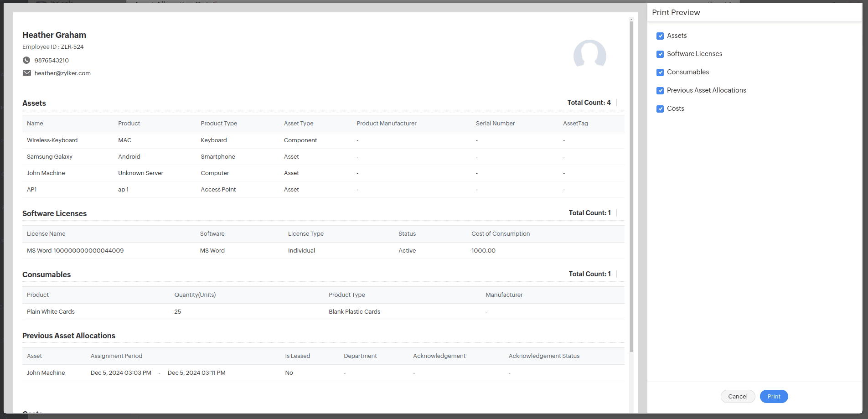868x419 pixels.
Task: Click the Quantity(Units) column header
Action: (195, 295)
